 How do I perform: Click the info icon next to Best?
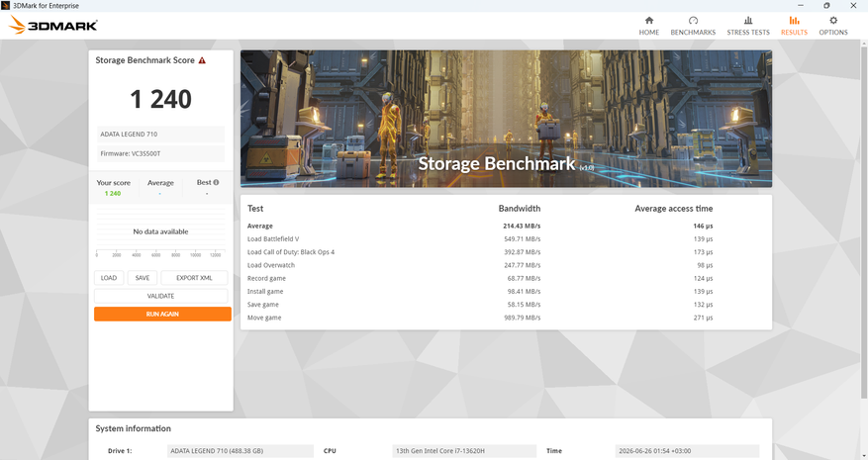(216, 182)
